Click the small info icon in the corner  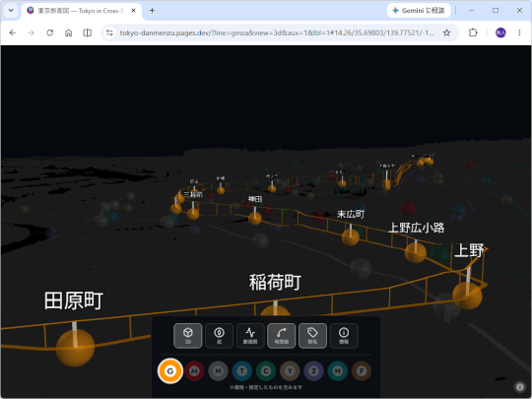tap(520, 387)
